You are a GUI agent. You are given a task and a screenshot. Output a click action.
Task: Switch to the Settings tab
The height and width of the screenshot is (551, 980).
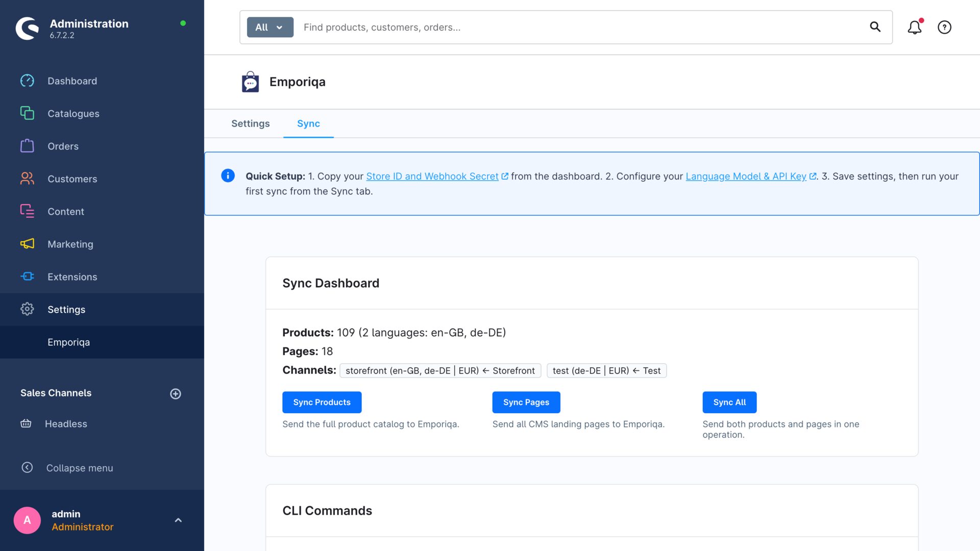click(x=251, y=123)
